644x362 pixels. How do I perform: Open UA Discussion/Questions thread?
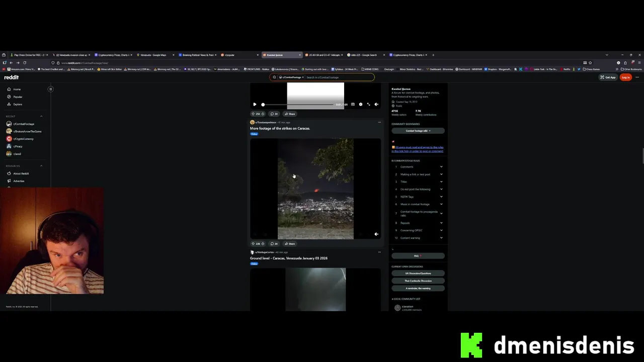418,274
